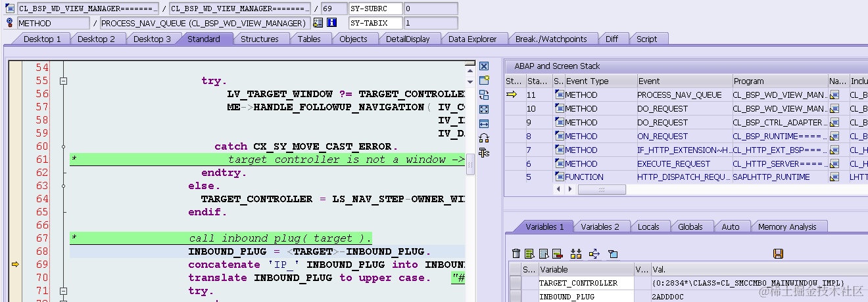Screen dimensions: 868x302
Task: Click the close tool icon beside code editor
Action: point(484,66)
